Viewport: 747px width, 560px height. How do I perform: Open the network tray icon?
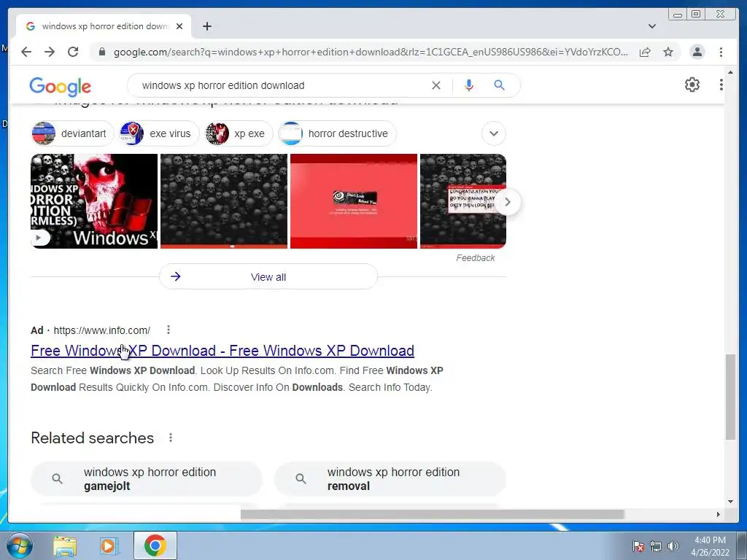tap(656, 546)
